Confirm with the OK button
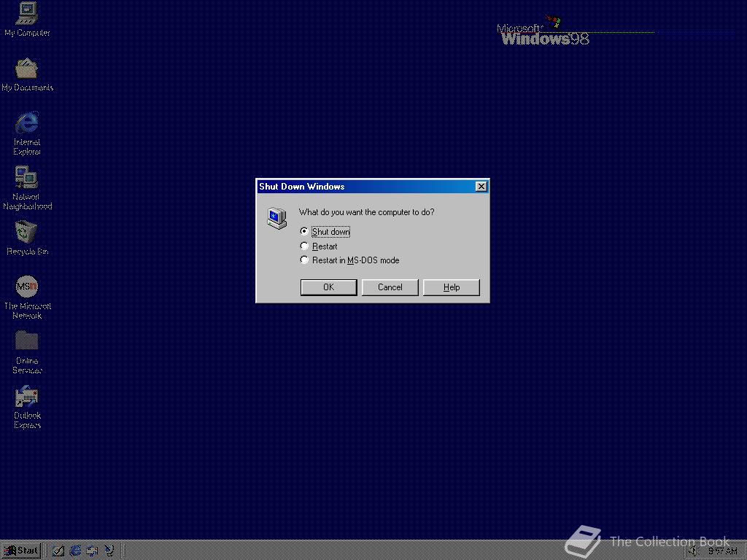The width and height of the screenshot is (747, 560). point(329,287)
